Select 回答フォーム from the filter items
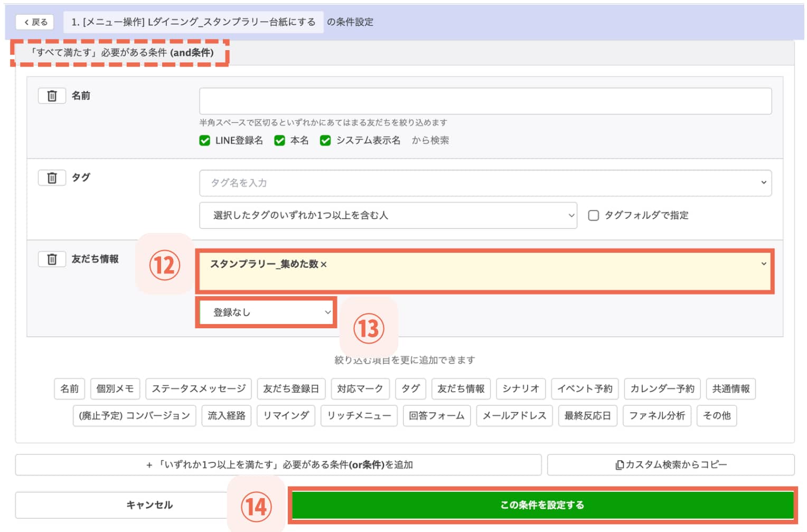 [x=437, y=416]
